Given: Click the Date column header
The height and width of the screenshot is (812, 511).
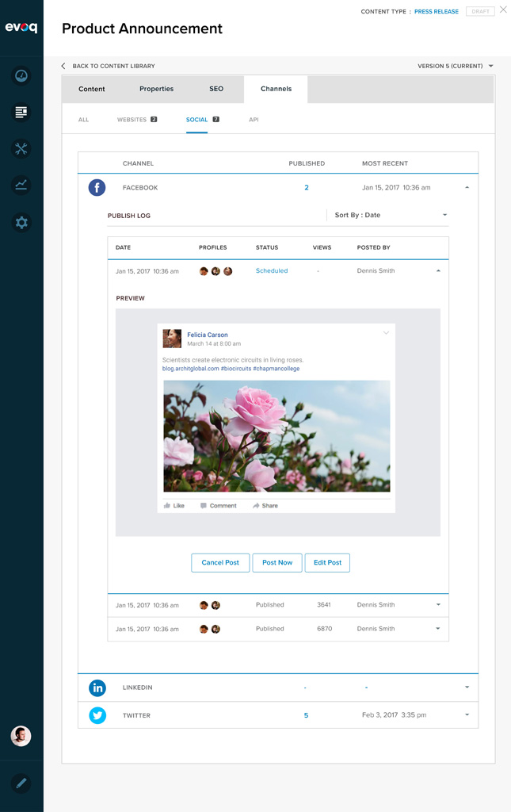Looking at the screenshot, I should pyautogui.click(x=123, y=247).
